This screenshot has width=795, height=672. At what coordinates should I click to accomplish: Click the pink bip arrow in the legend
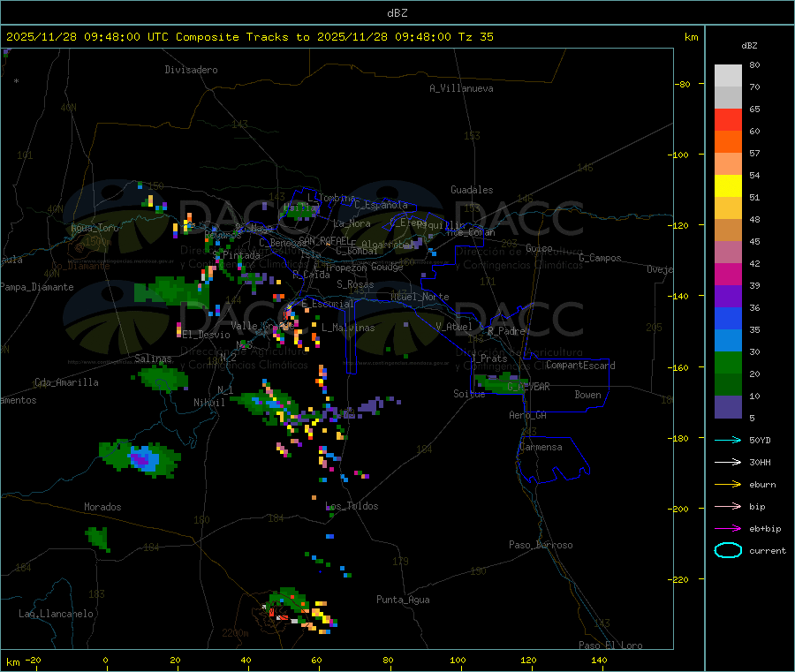click(728, 506)
